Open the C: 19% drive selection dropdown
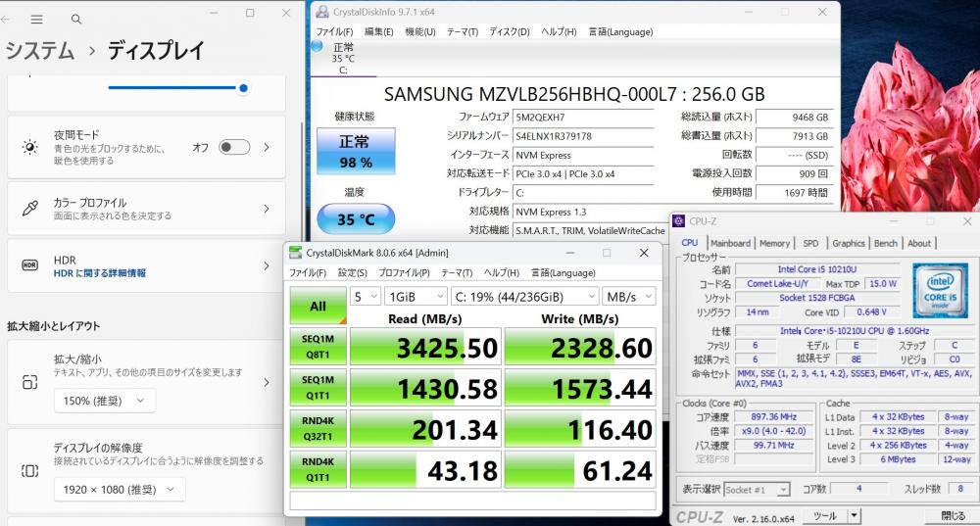Image resolution: width=980 pixels, height=526 pixels. (x=524, y=297)
